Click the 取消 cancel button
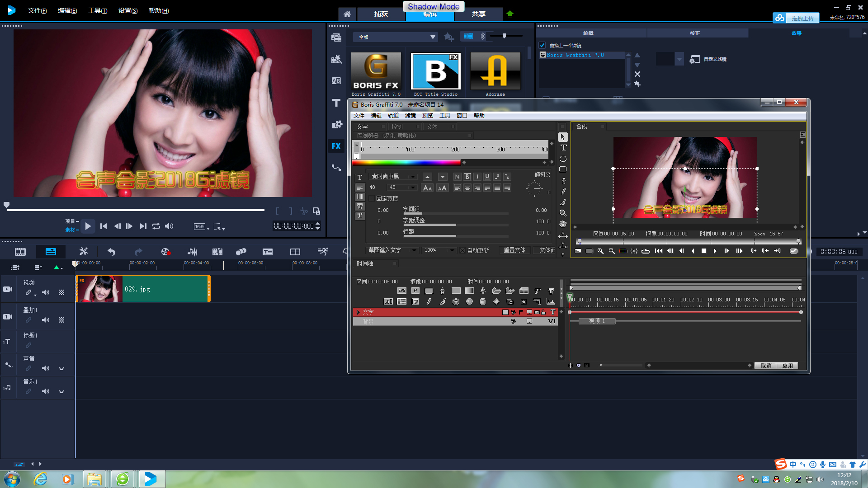Image resolution: width=868 pixels, height=488 pixels. pyautogui.click(x=766, y=366)
